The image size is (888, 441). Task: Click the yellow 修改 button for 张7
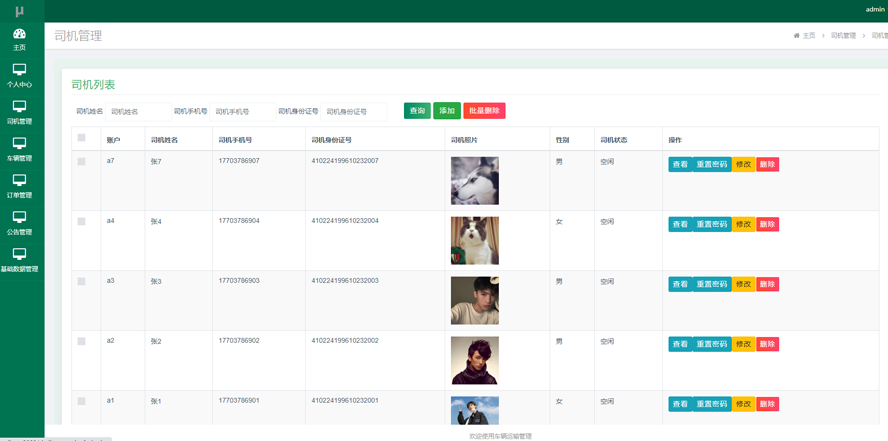[743, 164]
